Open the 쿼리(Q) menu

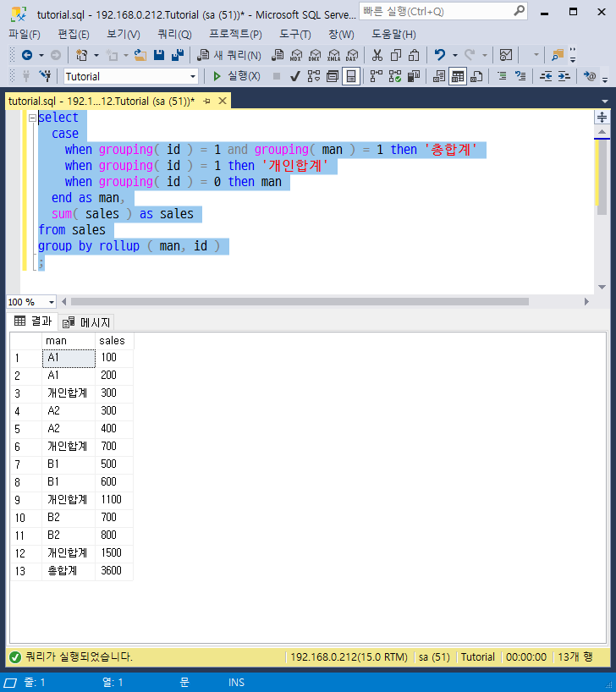pos(175,35)
